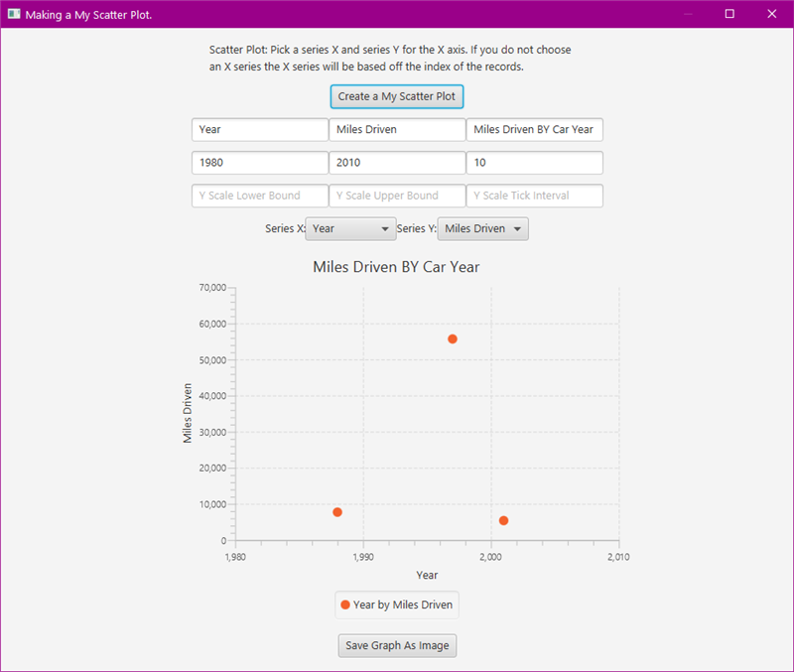This screenshot has height=672, width=794.
Task: Select the Y Scale Tick Interval field
Action: 534,196
